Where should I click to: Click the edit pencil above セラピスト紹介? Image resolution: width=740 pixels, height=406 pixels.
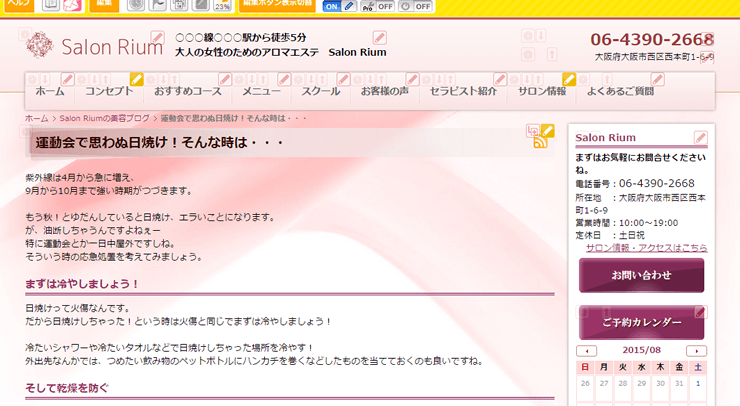click(500, 79)
